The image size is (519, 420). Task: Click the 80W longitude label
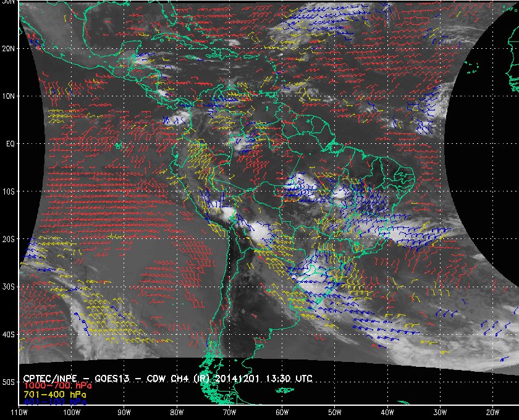click(x=177, y=413)
